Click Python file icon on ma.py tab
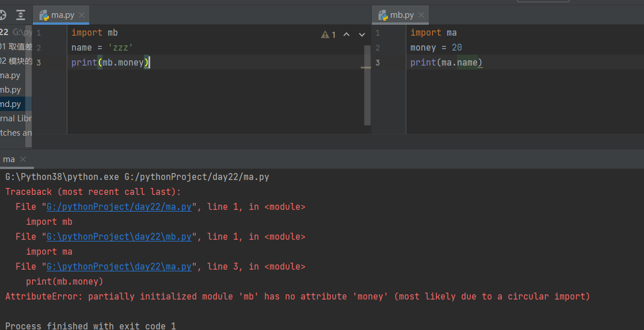Viewport: 644px width, 330px height. pyautogui.click(x=44, y=15)
